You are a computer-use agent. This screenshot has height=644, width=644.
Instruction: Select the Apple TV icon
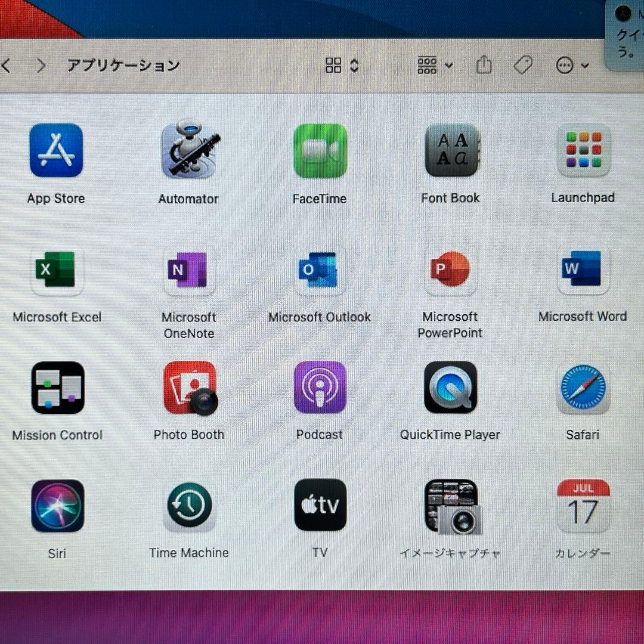[320, 505]
